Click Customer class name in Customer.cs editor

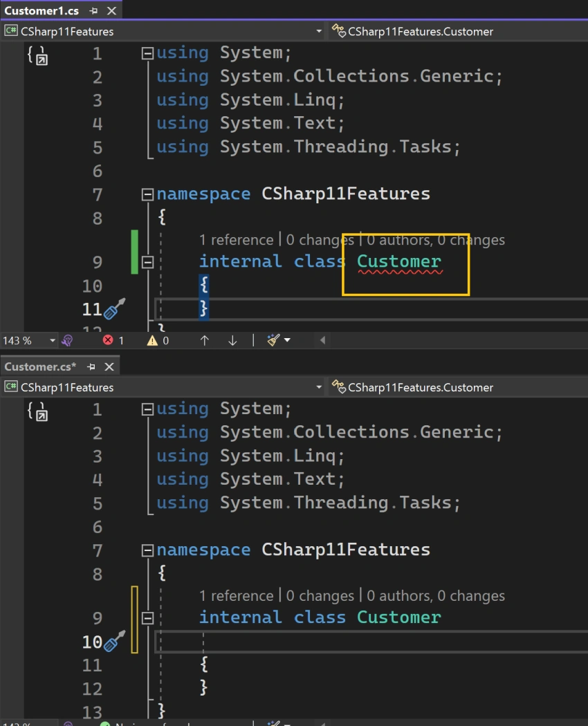(x=399, y=617)
